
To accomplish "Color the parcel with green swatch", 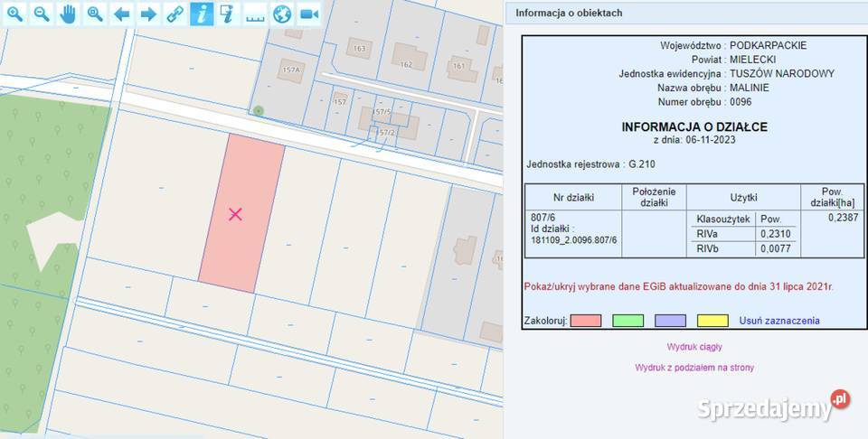I will (627, 321).
